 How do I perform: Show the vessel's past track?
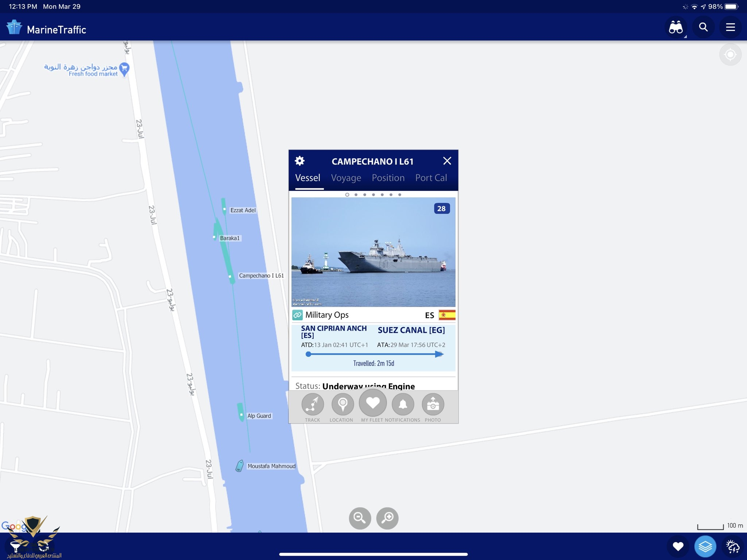[x=313, y=405]
